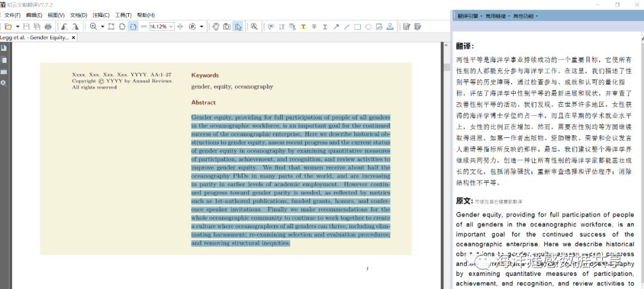Select the Oval shape annotation tool

coord(369,26)
